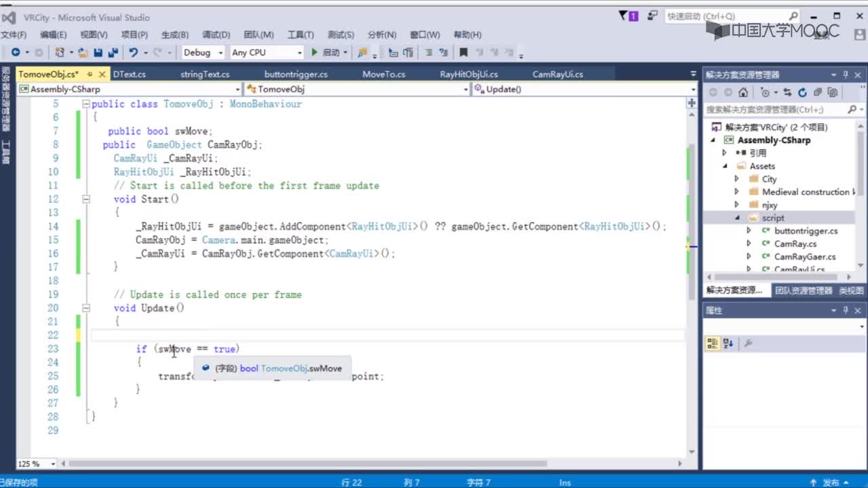This screenshot has width=868, height=488.
Task: Undo the last edit
Action: coord(134,52)
